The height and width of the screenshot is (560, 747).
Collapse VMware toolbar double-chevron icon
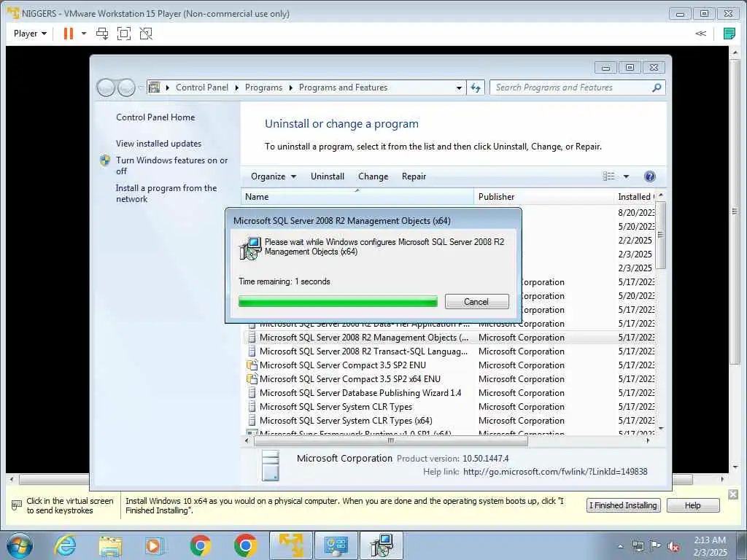coord(701,34)
